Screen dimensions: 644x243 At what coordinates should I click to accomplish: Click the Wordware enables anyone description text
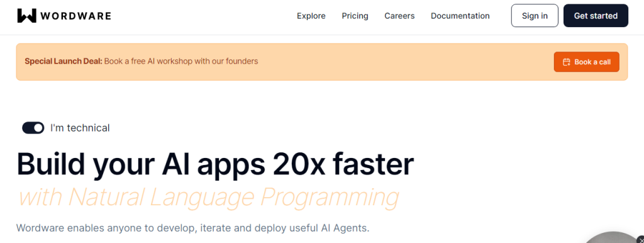(193, 228)
